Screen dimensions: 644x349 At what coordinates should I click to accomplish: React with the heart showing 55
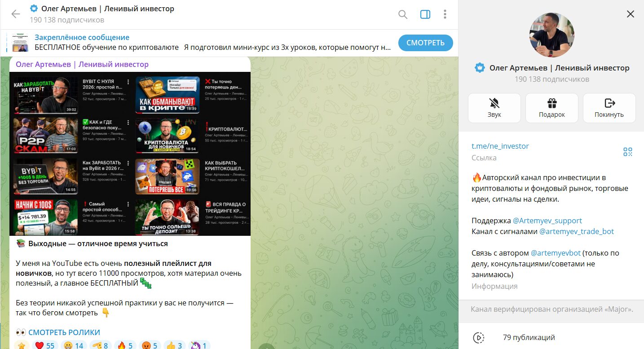(44, 345)
